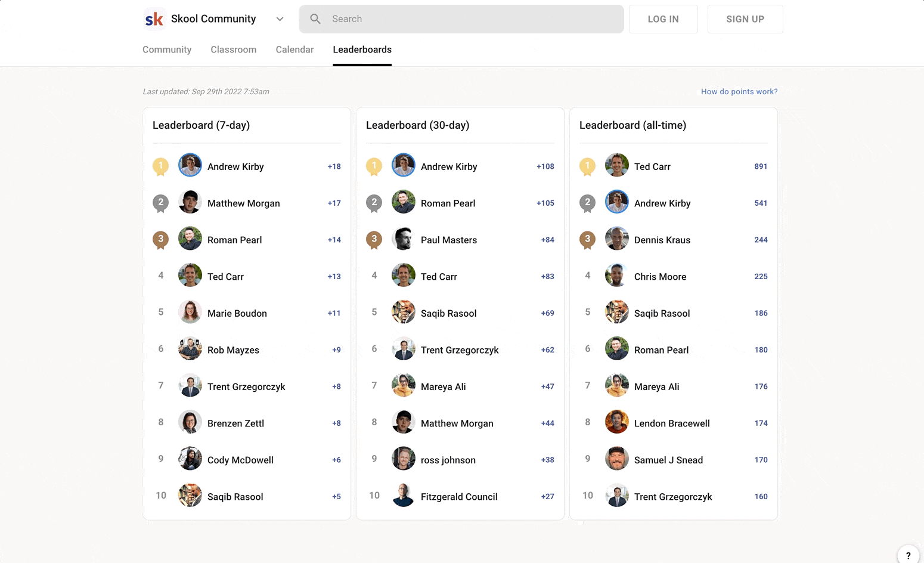
Task: Open the Classroom tab
Action: tap(233, 50)
